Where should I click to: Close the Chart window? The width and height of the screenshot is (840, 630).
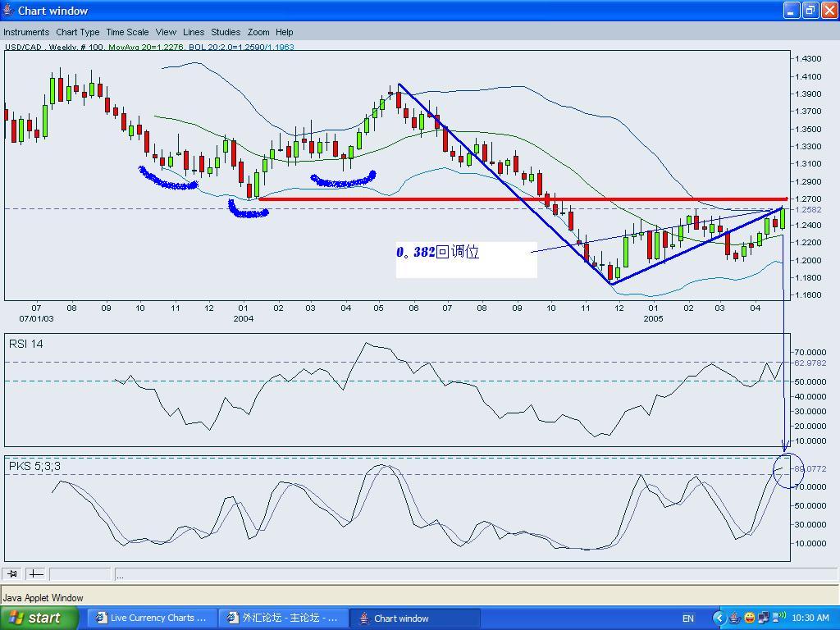tap(830, 10)
